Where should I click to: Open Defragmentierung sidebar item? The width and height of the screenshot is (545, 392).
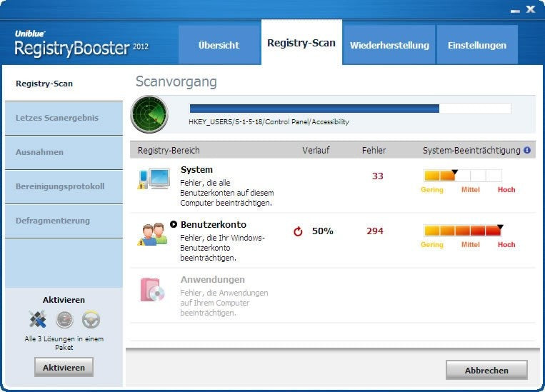[x=64, y=221]
